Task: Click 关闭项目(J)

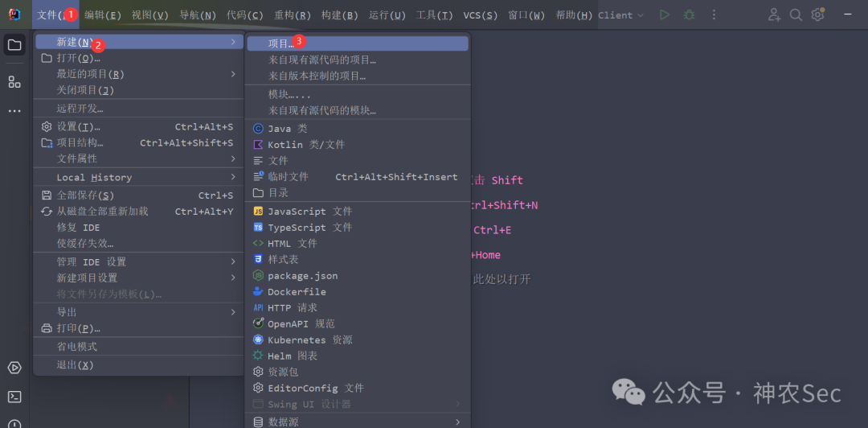Action: click(x=139, y=90)
